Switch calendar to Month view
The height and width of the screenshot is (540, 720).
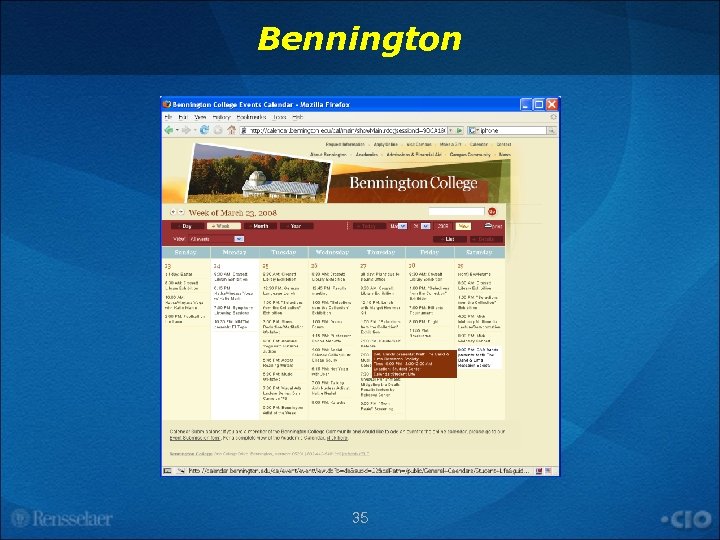pos(260,226)
